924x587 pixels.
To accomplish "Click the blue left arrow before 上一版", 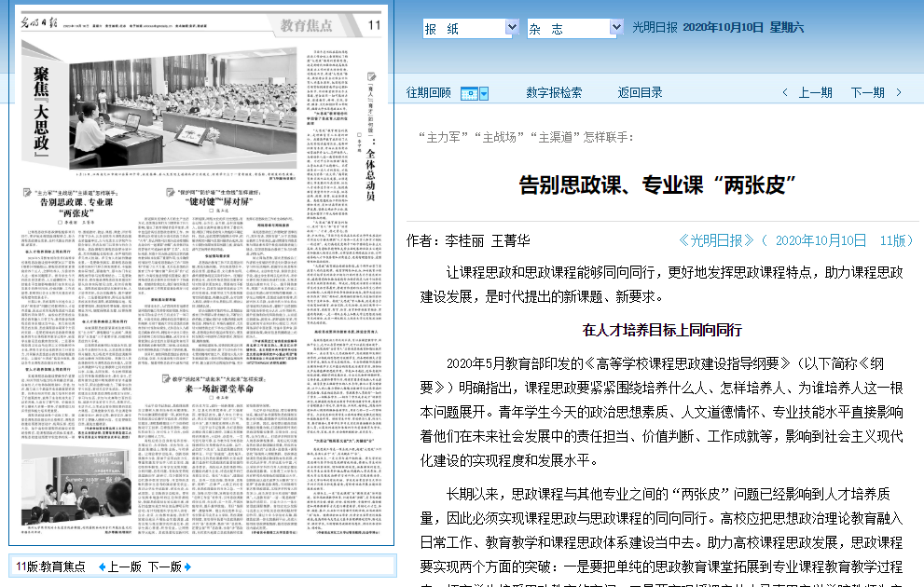I will [102, 567].
